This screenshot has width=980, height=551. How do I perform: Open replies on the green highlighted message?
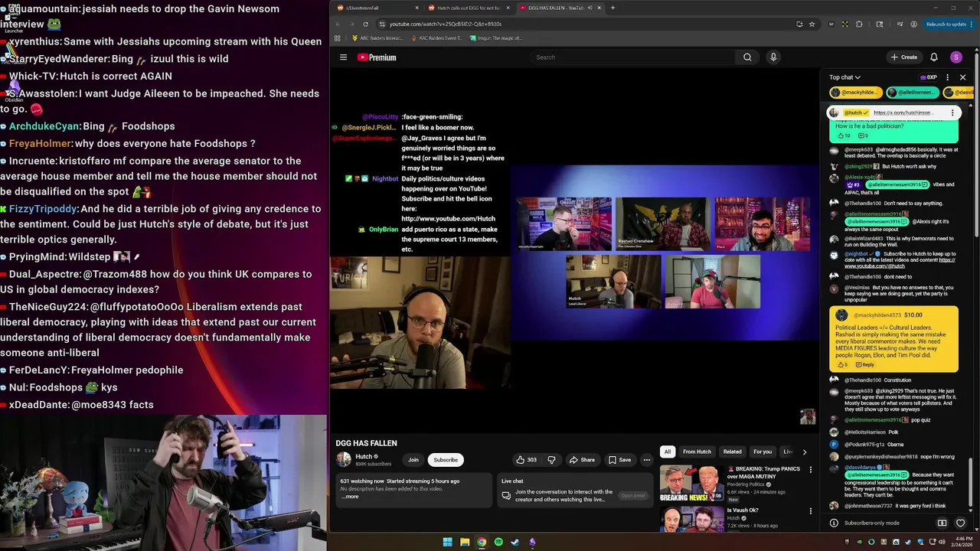click(863, 135)
